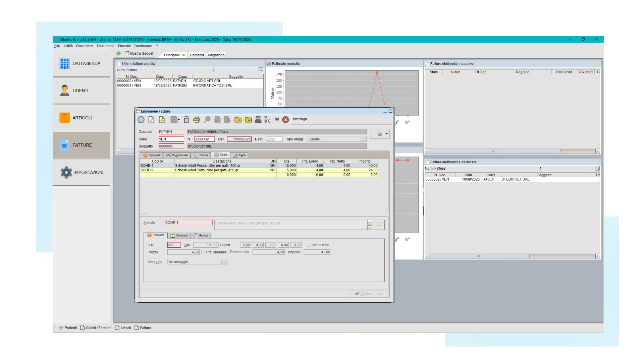
Task: Click the red cancel X toolbar icon
Action: click(285, 120)
